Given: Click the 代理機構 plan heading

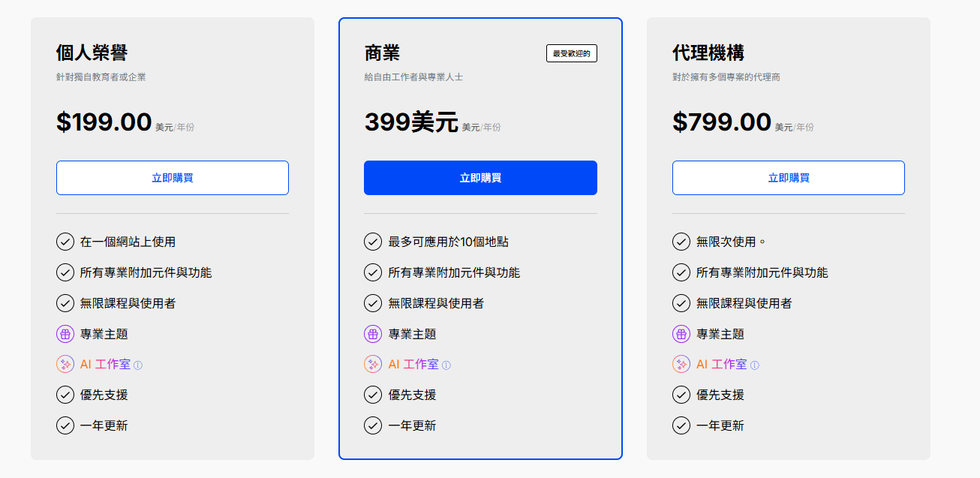Looking at the screenshot, I should pos(708,53).
